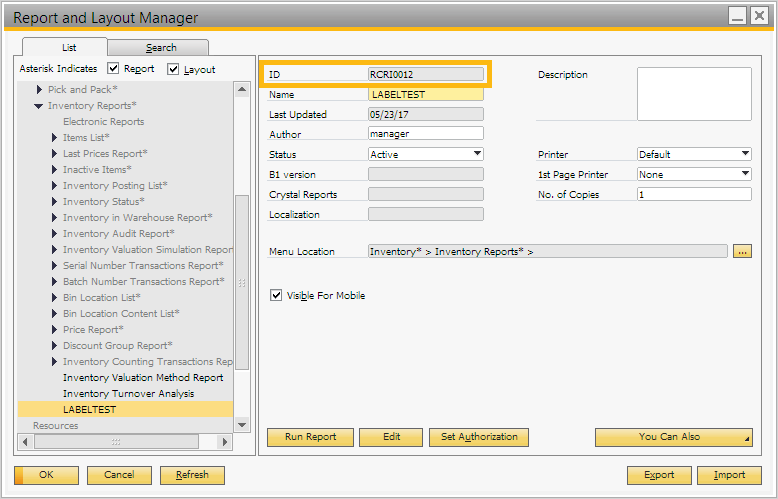Screen dimensions: 778x499
Task: Expand the Pick and Pack node
Action: (39, 90)
